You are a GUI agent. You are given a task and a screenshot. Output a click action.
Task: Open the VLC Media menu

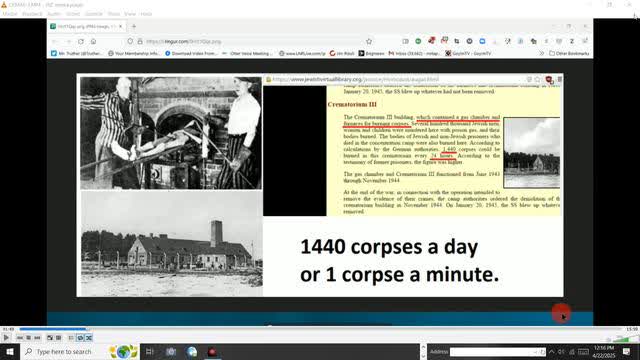coord(10,14)
